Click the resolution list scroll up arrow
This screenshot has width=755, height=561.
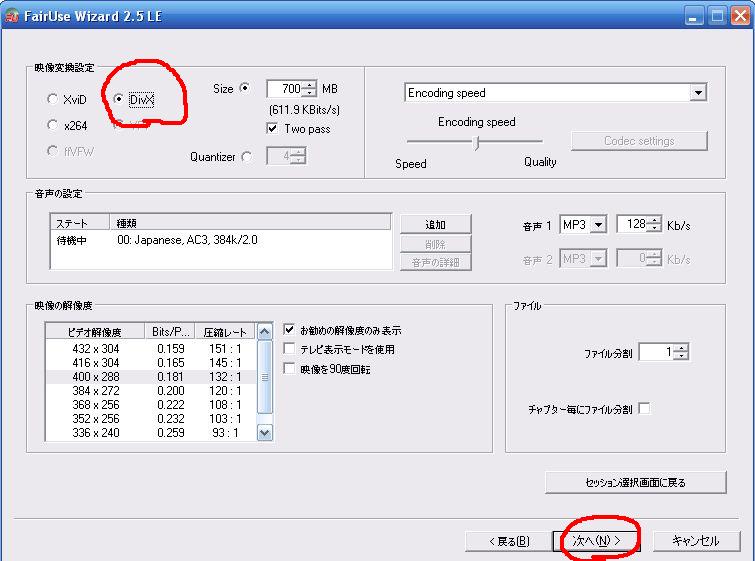coord(265,332)
